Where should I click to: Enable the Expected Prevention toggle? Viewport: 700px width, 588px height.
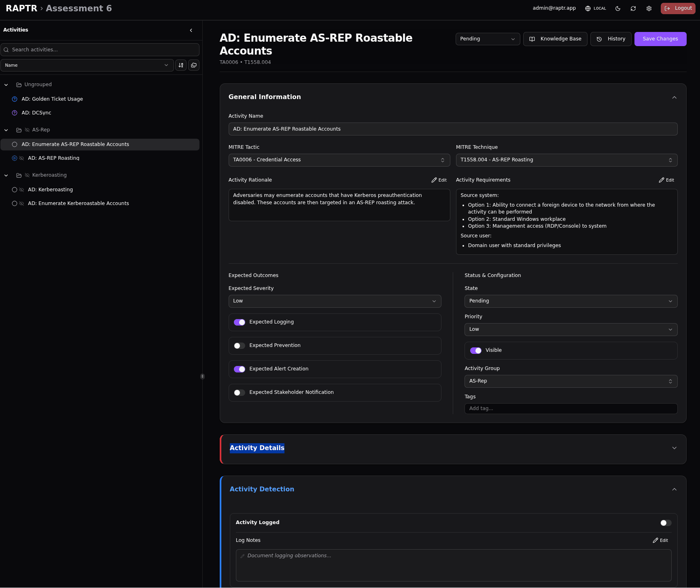click(x=240, y=346)
